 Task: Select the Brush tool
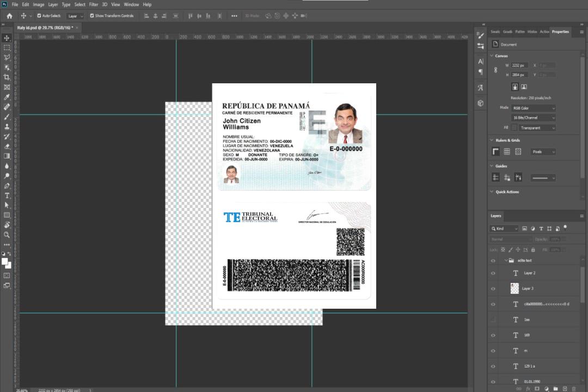7,117
